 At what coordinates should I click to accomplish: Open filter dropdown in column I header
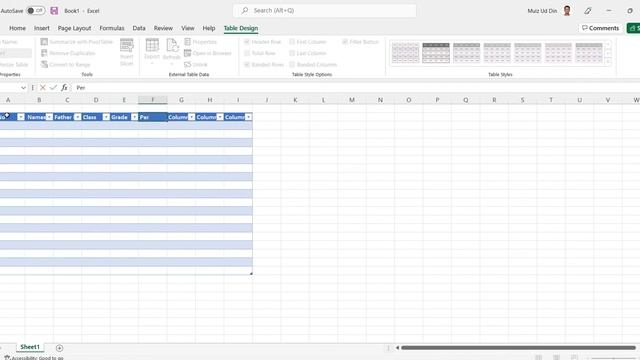[x=249, y=117]
